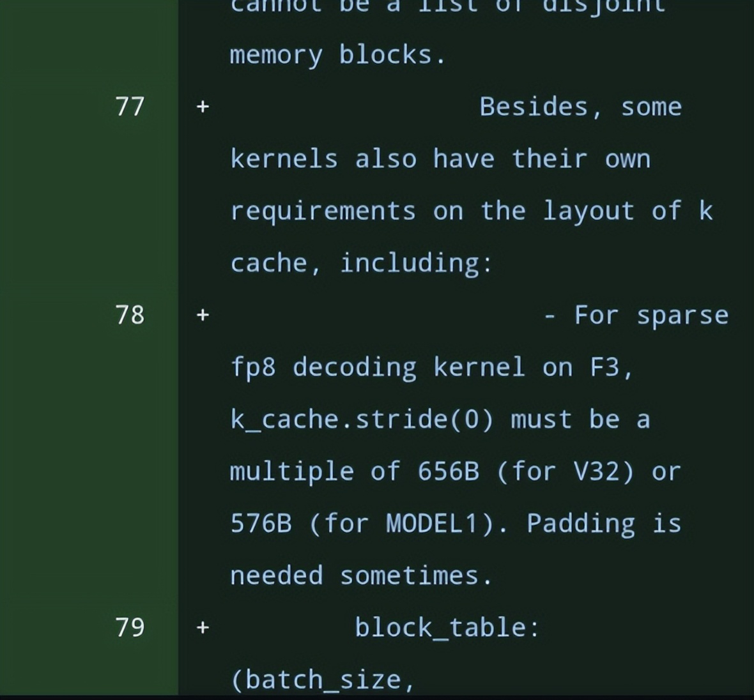Click line number 79 in the gutter
Screen dimensions: 754x700
[130, 627]
